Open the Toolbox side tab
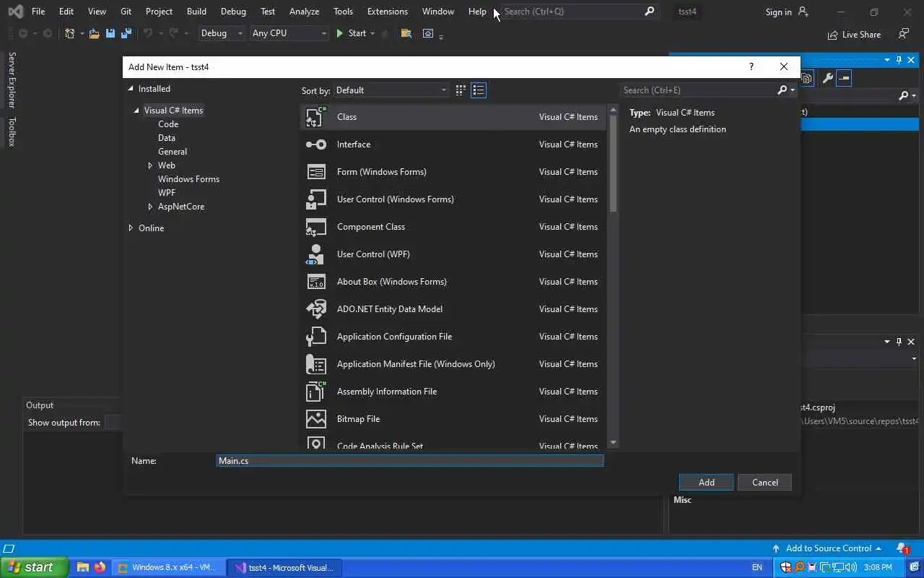The width and height of the screenshot is (924, 578). point(12,132)
